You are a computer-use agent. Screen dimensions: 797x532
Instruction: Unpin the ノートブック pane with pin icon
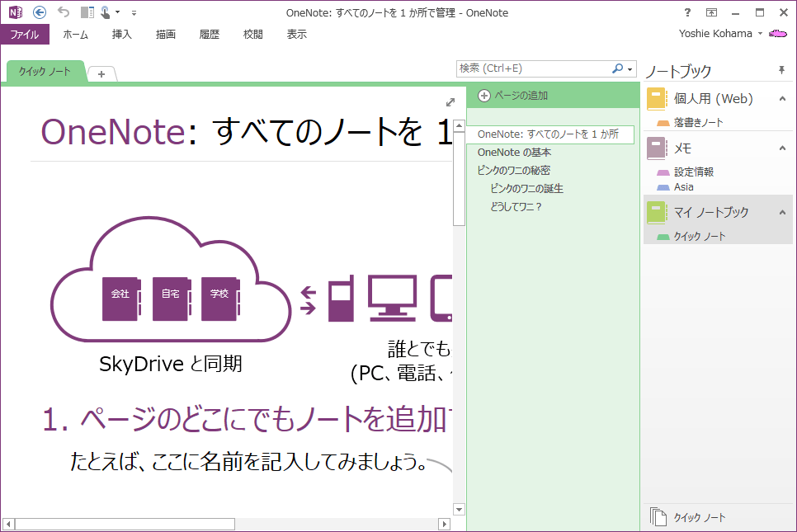pos(782,70)
